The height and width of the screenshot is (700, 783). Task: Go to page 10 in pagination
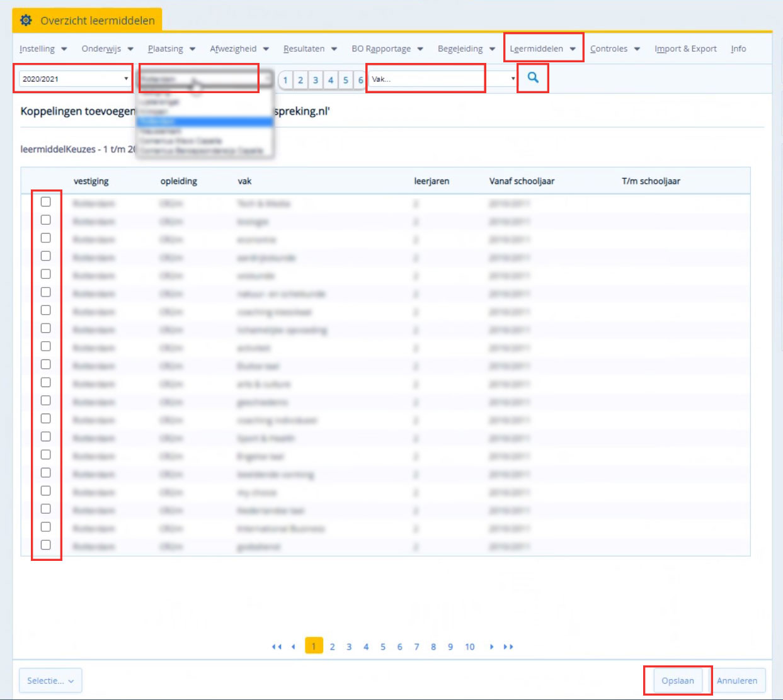click(x=470, y=646)
